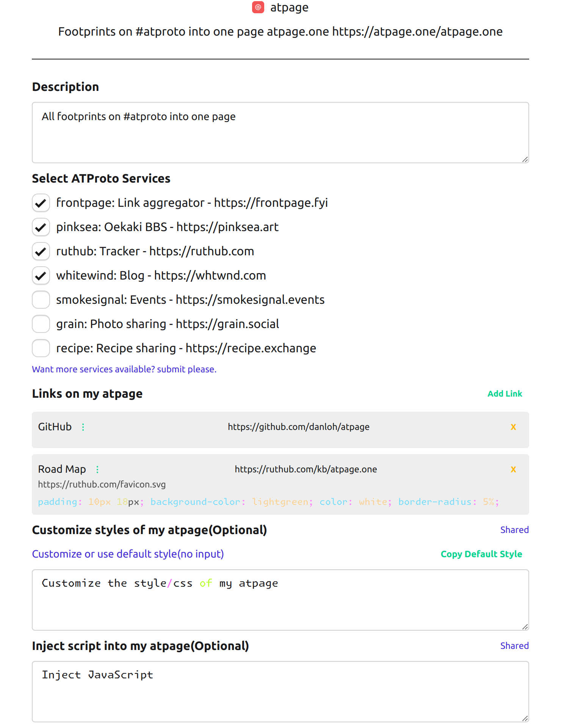Click Shared next to Inject script heading
Screen dimensions: 561x728
(x=514, y=646)
